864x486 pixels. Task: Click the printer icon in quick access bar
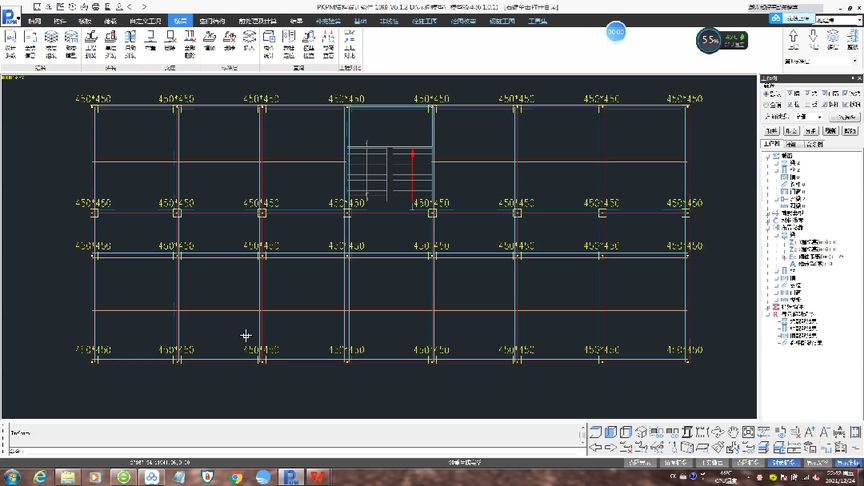click(96, 7)
